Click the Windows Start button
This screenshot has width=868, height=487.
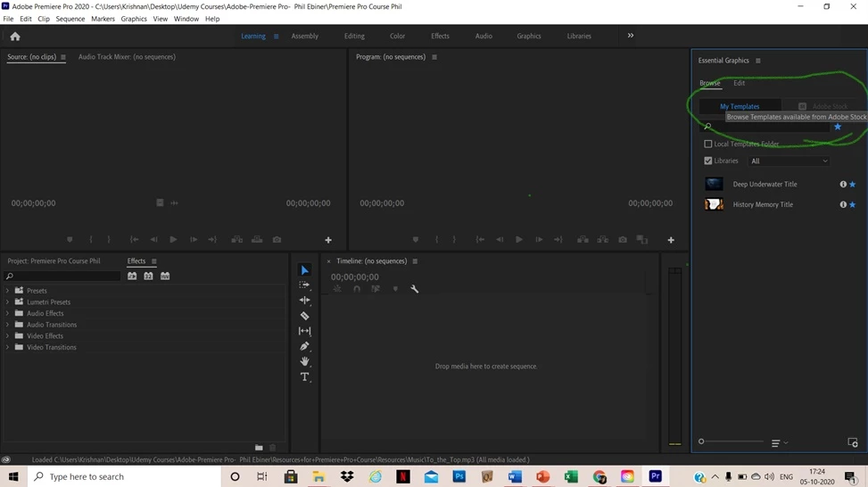(13, 476)
